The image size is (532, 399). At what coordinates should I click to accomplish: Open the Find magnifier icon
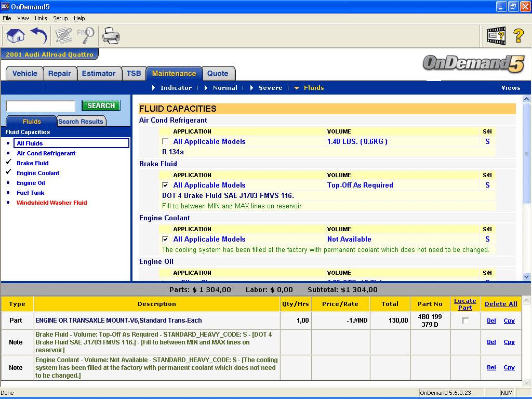86,36
